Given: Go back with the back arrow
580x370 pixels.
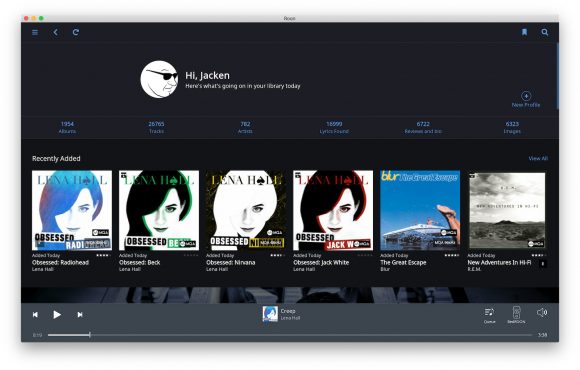Looking at the screenshot, I should (55, 33).
